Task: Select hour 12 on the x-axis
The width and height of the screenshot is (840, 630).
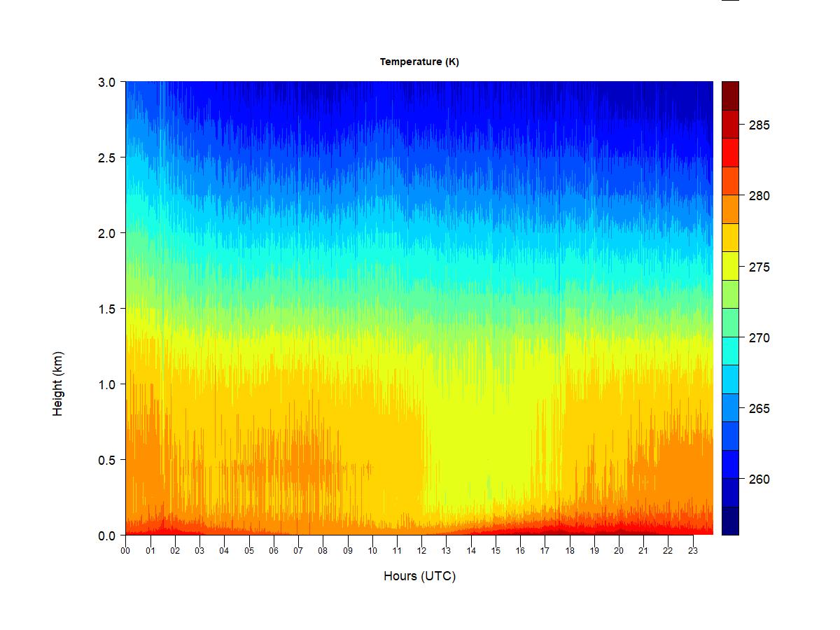Action: [x=421, y=550]
